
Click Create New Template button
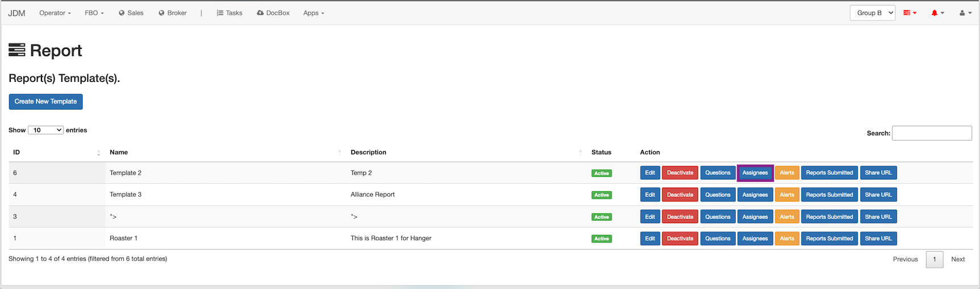pyautogui.click(x=45, y=102)
